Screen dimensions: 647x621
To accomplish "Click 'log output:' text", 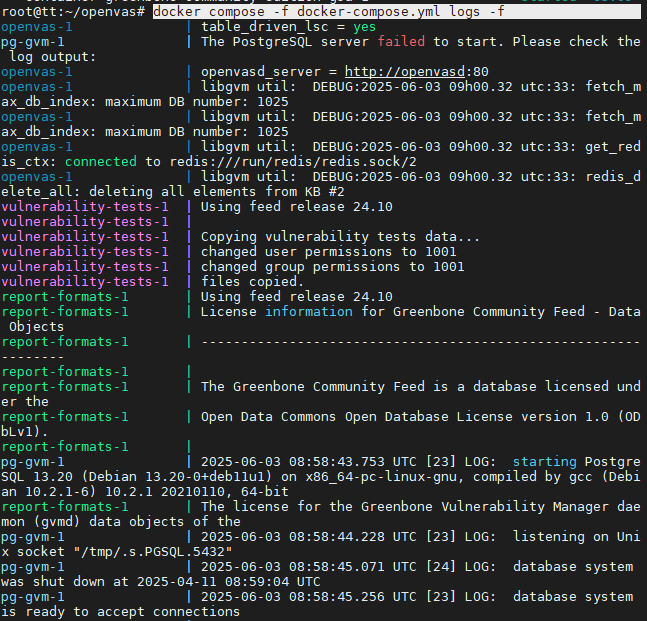I will point(52,57).
